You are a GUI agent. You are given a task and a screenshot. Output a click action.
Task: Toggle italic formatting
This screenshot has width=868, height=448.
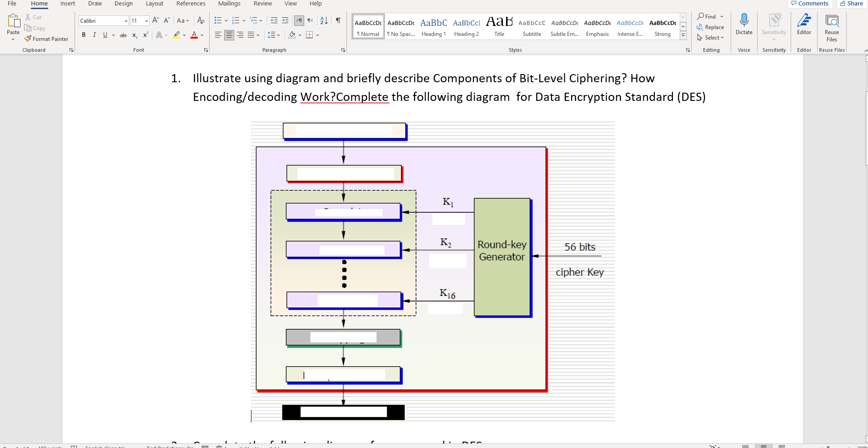click(94, 35)
